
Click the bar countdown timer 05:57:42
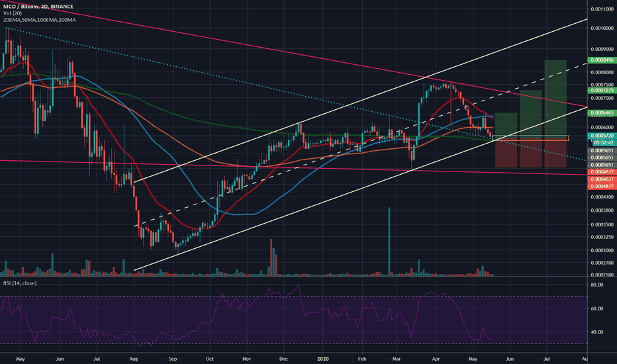pyautogui.click(x=604, y=143)
